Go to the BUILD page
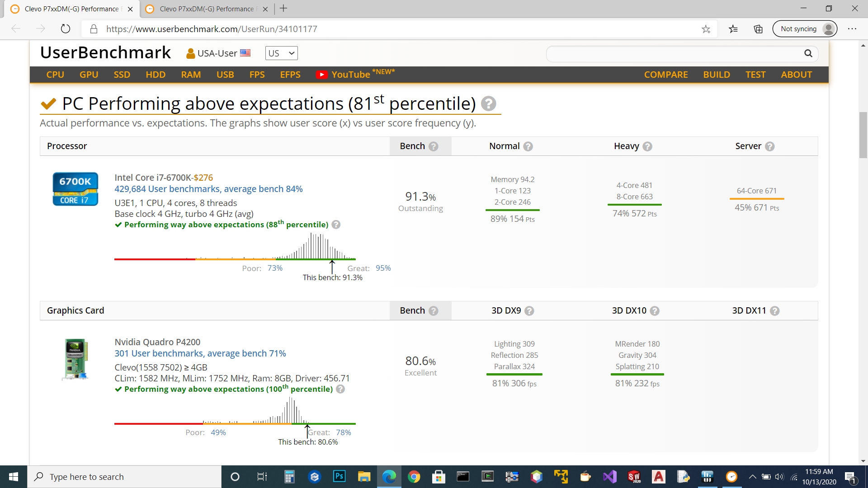 coord(717,75)
